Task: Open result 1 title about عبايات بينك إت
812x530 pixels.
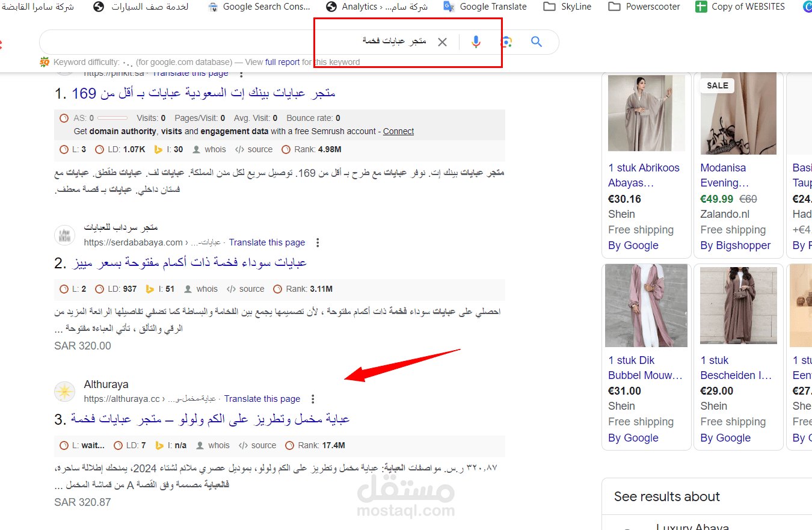Action: coord(203,93)
